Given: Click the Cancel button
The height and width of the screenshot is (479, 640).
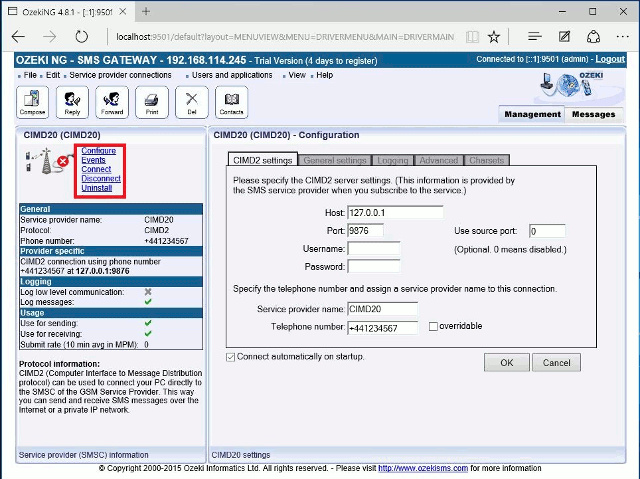Looking at the screenshot, I should pyautogui.click(x=556, y=363).
